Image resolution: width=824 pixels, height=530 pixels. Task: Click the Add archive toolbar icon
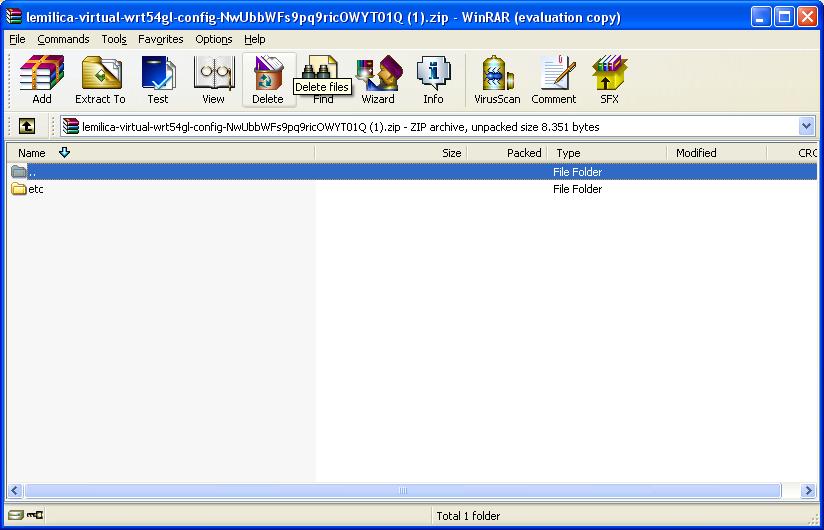click(42, 80)
